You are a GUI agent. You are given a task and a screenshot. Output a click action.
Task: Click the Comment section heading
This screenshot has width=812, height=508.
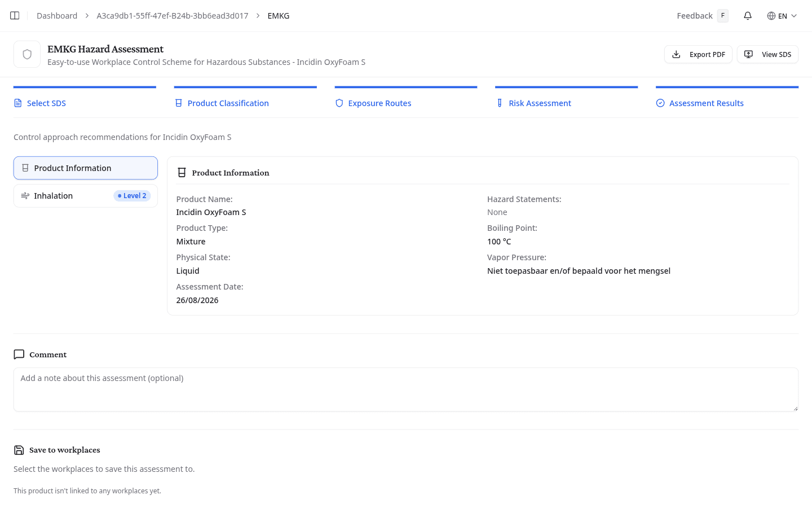[x=48, y=354]
